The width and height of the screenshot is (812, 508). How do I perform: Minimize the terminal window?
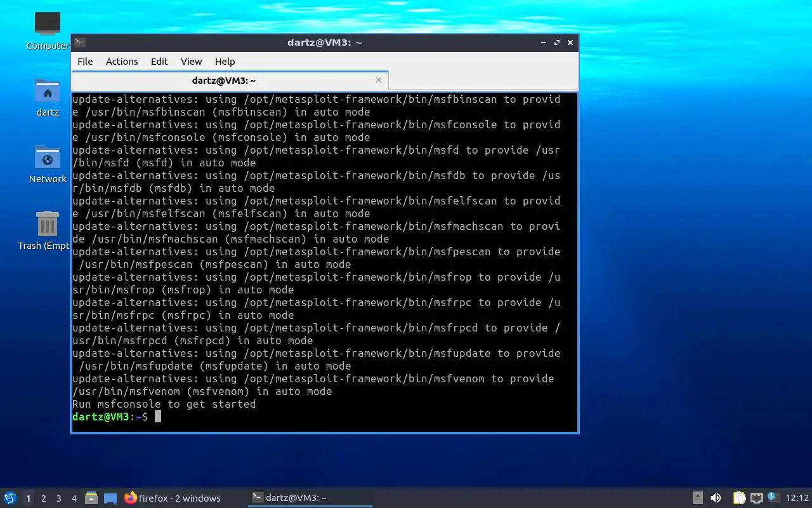coord(544,43)
